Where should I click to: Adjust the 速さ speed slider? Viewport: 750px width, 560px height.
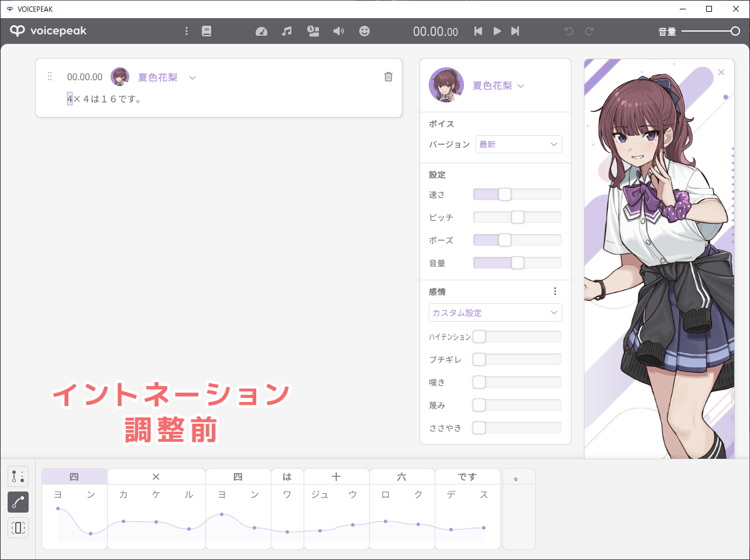pyautogui.click(x=517, y=194)
